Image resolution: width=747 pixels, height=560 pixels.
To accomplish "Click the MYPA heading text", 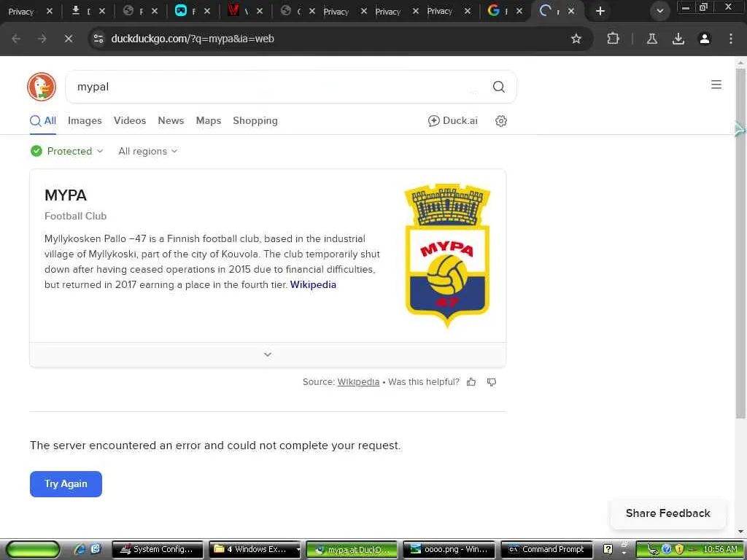I will click(65, 195).
